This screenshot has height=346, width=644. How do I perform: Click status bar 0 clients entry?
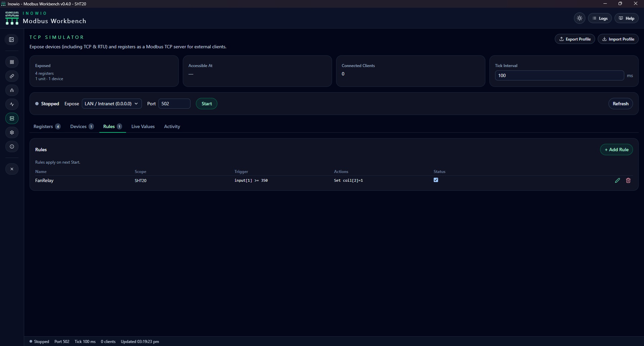click(x=108, y=342)
